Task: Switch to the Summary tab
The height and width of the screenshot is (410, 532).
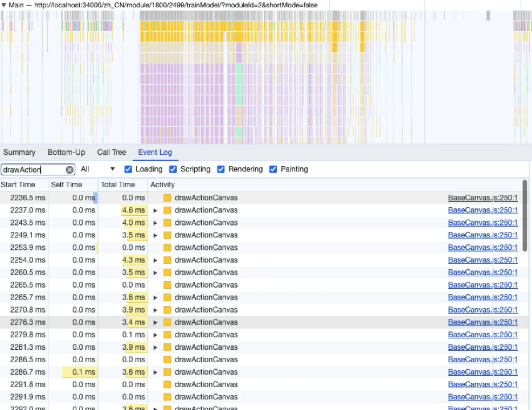Action: [x=19, y=152]
